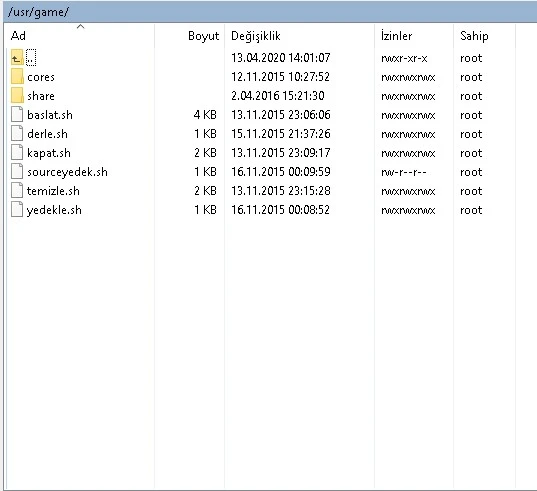Click the kapat.sh file icon
This screenshot has width=537, height=491.
[x=17, y=153]
